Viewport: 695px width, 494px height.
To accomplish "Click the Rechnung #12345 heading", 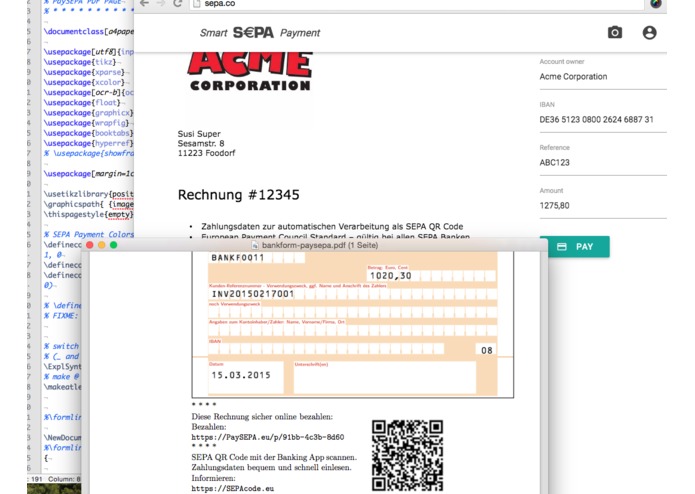I will [238, 195].
